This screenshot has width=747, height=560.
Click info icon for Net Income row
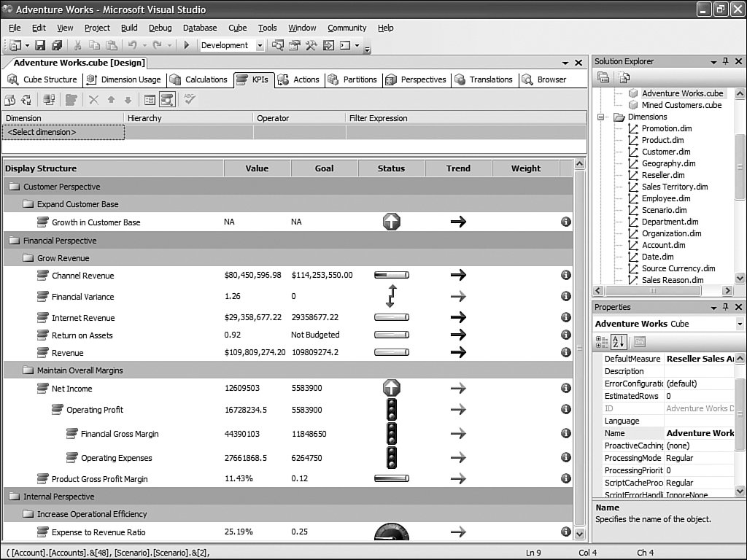[566, 388]
